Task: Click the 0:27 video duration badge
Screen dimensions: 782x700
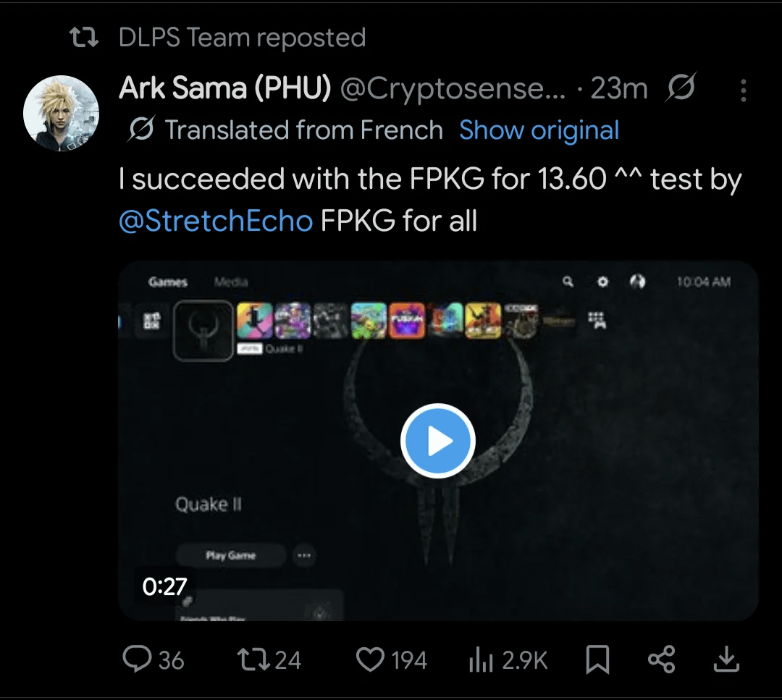Action: pos(164,586)
